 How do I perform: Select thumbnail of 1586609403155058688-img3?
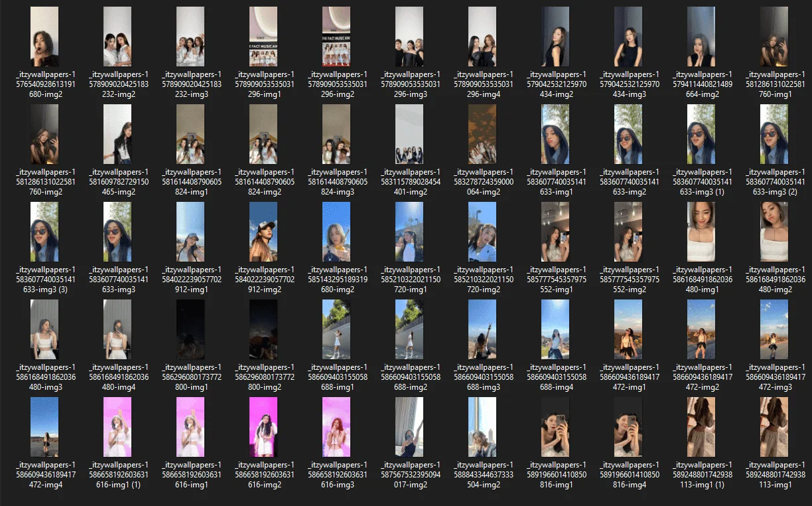point(482,330)
